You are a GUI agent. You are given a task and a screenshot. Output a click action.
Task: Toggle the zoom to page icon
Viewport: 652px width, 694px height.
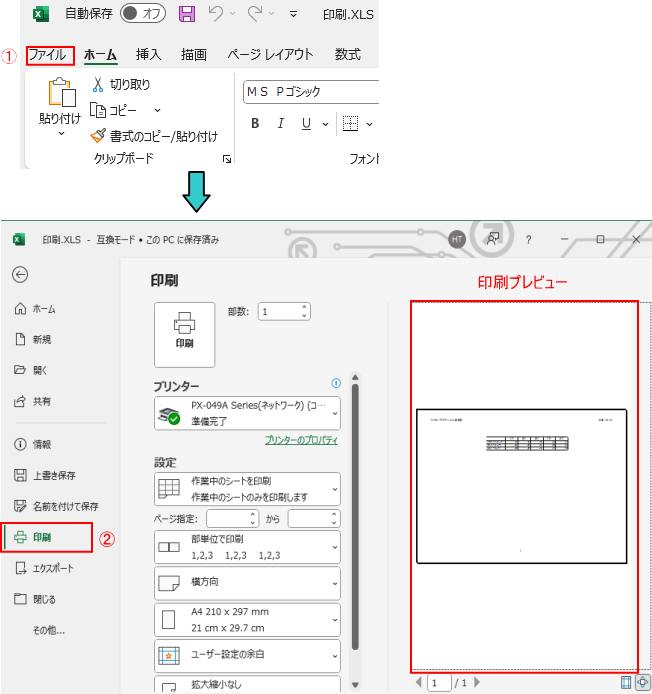643,682
